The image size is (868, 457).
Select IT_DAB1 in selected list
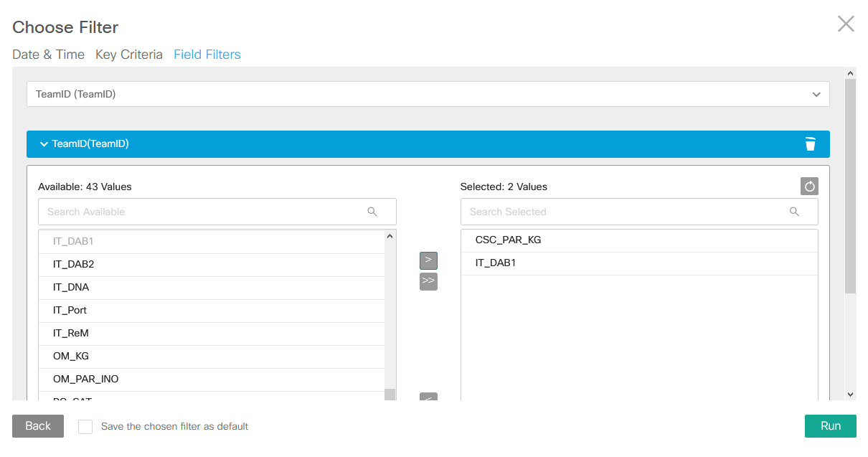(x=639, y=263)
